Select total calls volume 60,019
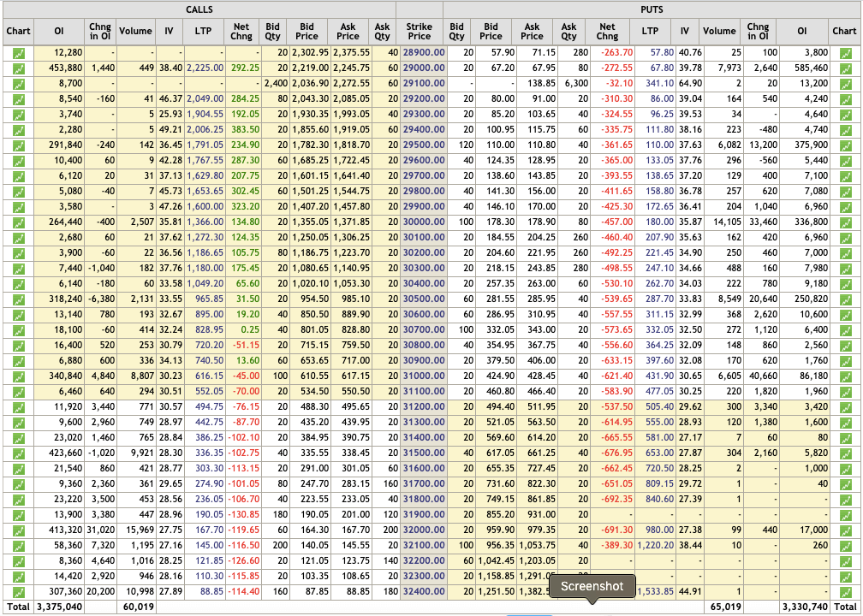This screenshot has height=616, width=863. (138, 607)
